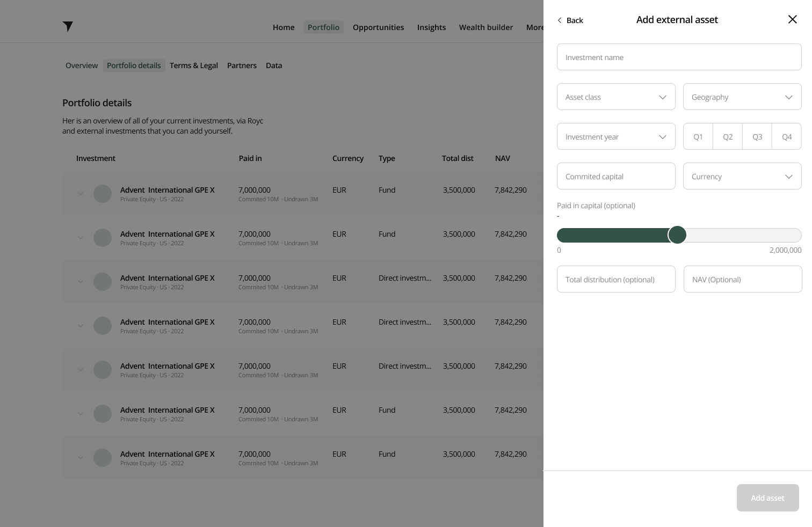
Task: Click Add external asset panel title
Action: (677, 20)
